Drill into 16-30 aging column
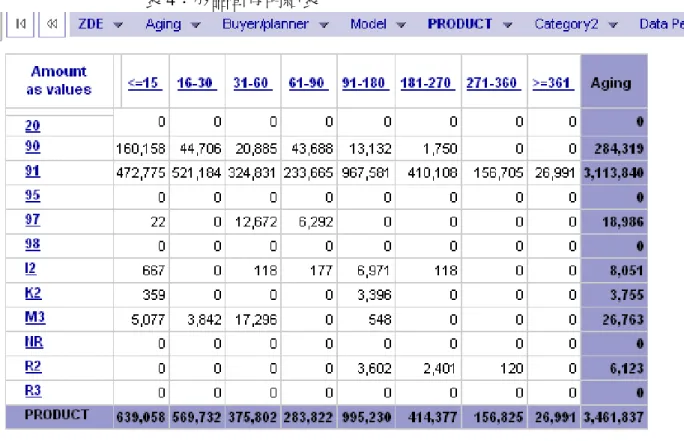The width and height of the screenshot is (684, 441). (x=196, y=83)
